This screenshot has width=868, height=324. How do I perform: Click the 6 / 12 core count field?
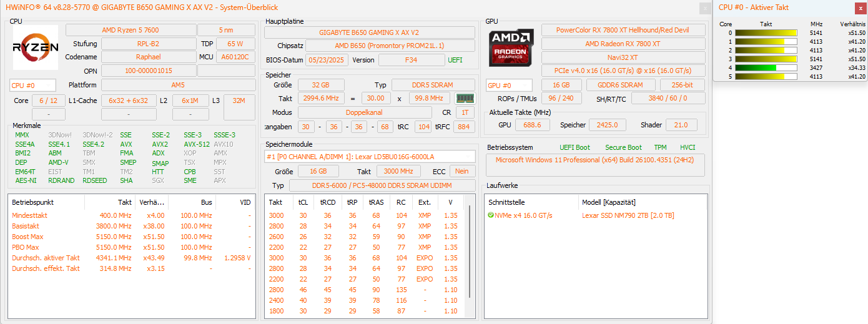point(48,101)
